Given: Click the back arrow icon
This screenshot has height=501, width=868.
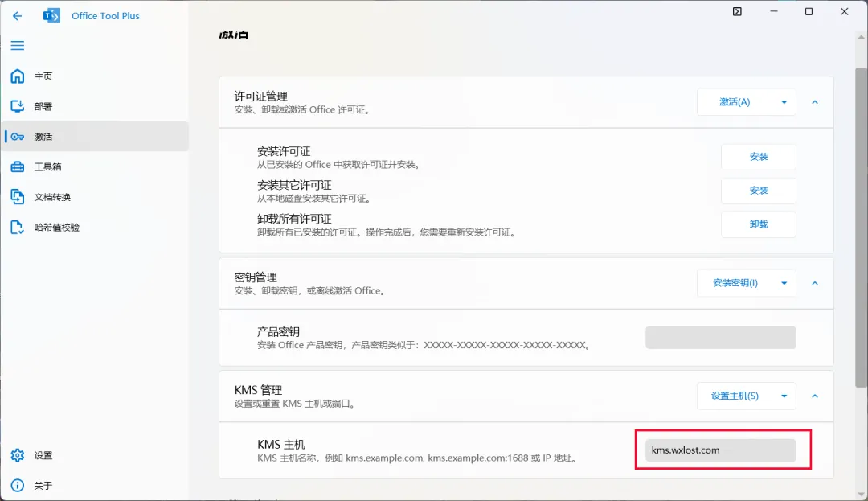Looking at the screenshot, I should [x=17, y=16].
